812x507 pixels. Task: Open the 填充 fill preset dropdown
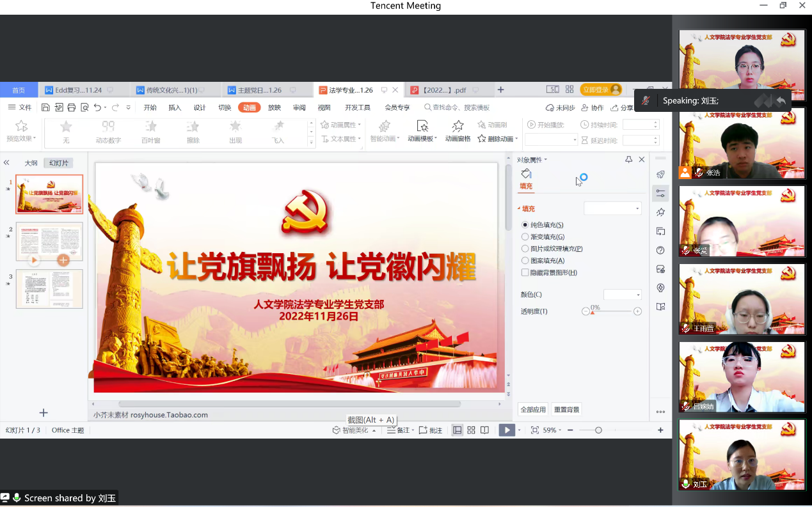[612, 208]
